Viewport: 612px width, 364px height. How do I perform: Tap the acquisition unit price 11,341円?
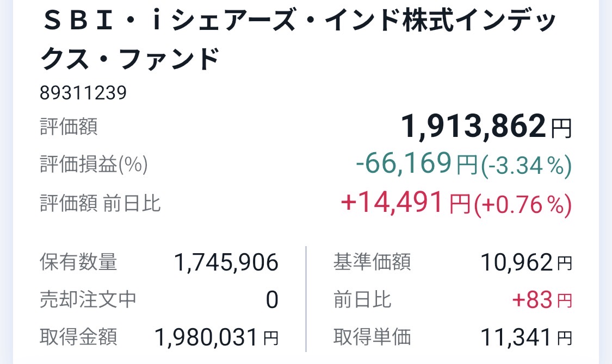526,337
